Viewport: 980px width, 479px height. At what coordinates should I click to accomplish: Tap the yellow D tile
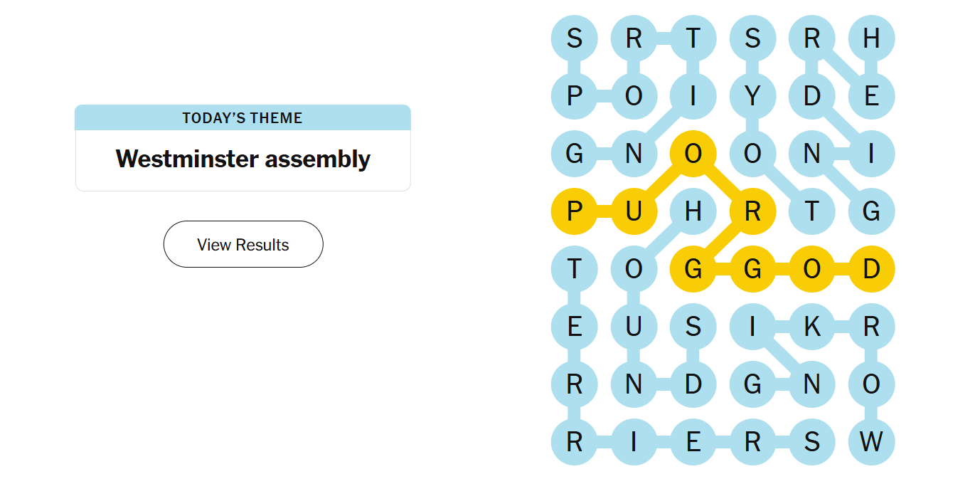point(870,269)
